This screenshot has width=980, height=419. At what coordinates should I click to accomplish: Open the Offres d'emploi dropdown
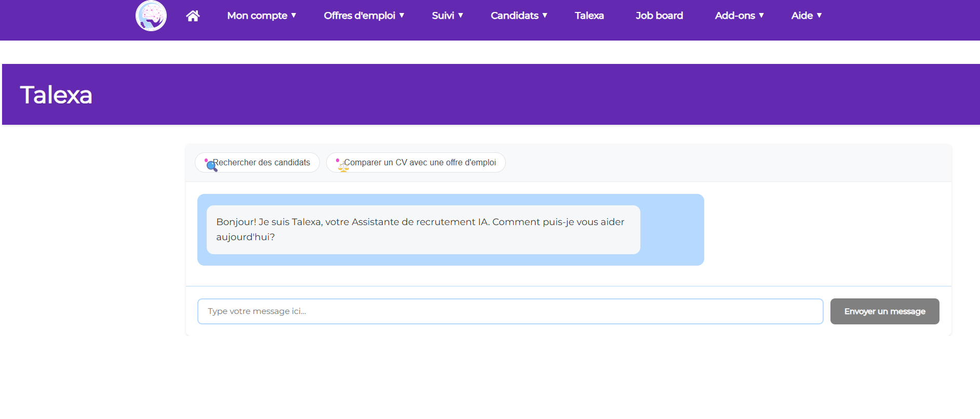click(x=364, y=16)
